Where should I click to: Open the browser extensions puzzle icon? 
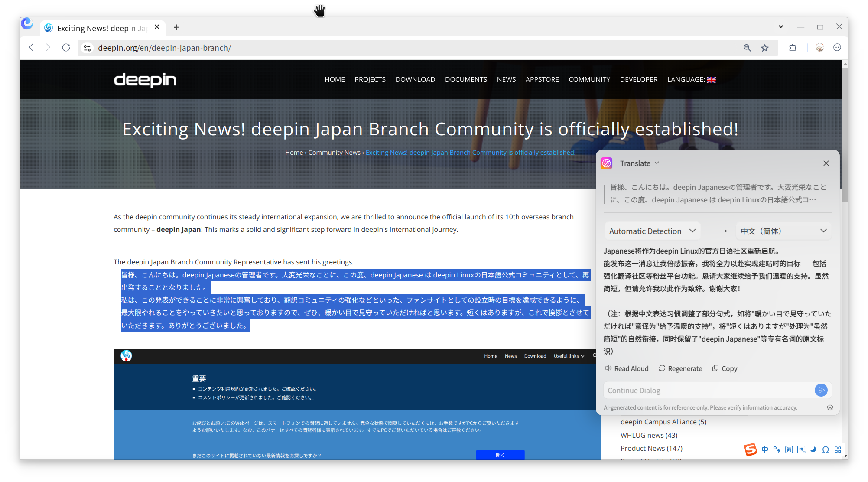793,48
